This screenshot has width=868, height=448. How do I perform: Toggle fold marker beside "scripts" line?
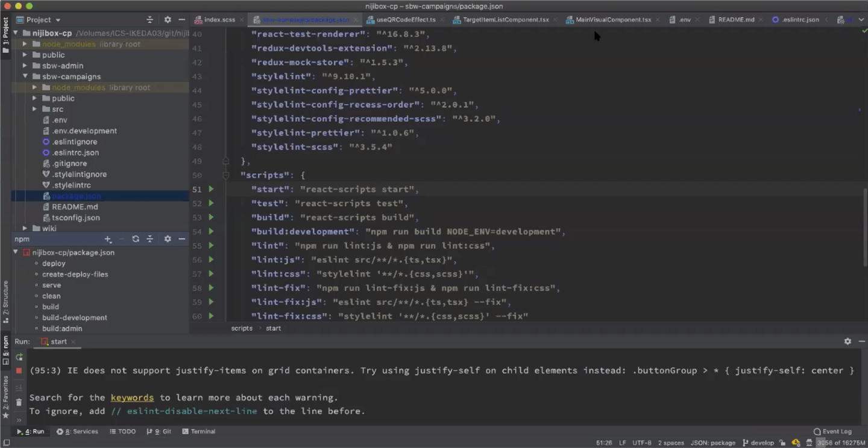[x=225, y=175]
